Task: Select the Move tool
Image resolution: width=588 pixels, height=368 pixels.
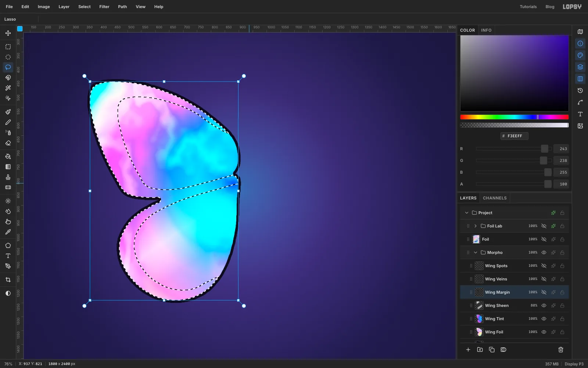Action: [x=8, y=33]
